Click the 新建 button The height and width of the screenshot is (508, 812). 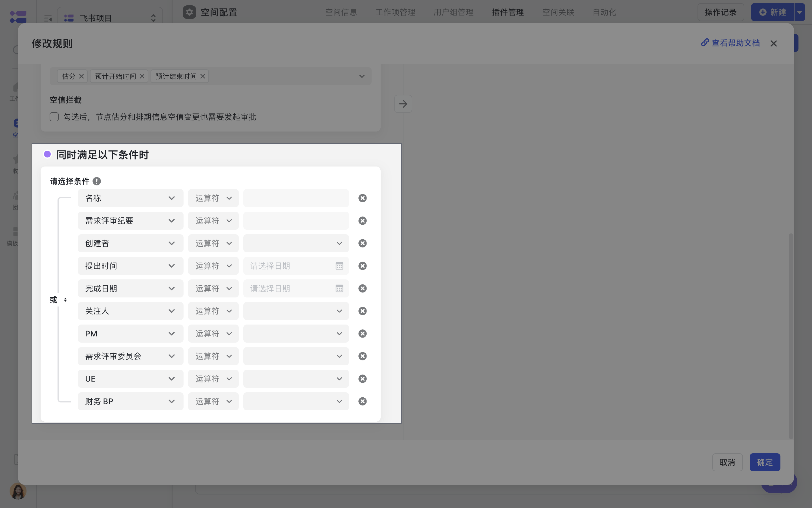point(773,12)
